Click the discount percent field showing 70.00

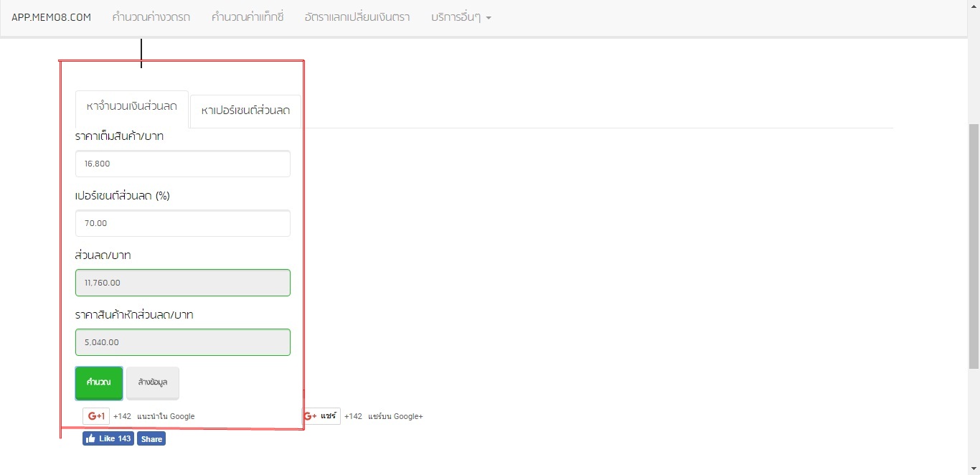[x=183, y=223]
